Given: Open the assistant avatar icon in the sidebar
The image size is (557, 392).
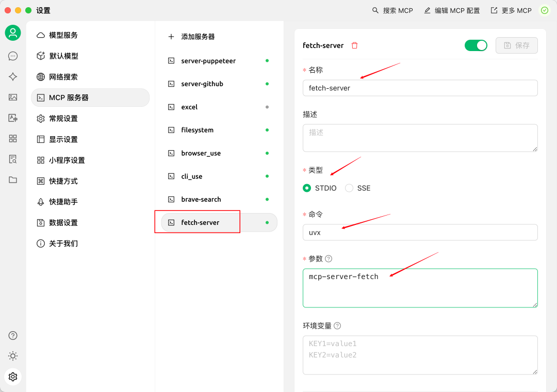Looking at the screenshot, I should click(x=12, y=32).
